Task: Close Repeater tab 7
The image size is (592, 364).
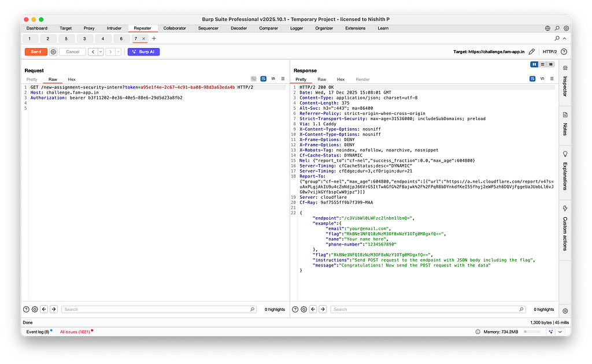Action: point(143,39)
